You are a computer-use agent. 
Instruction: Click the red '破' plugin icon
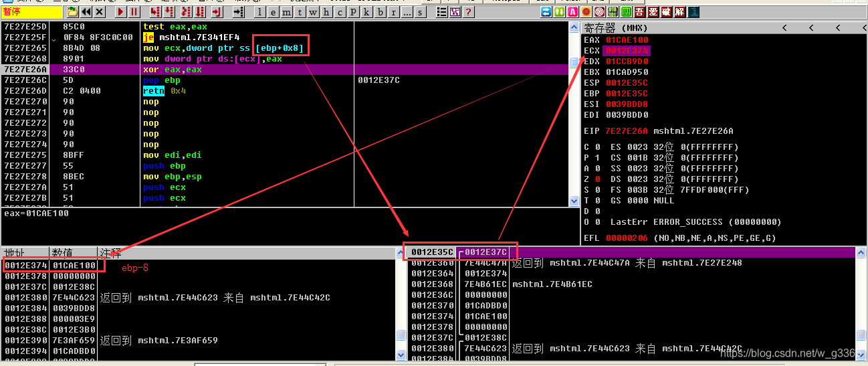[x=667, y=11]
